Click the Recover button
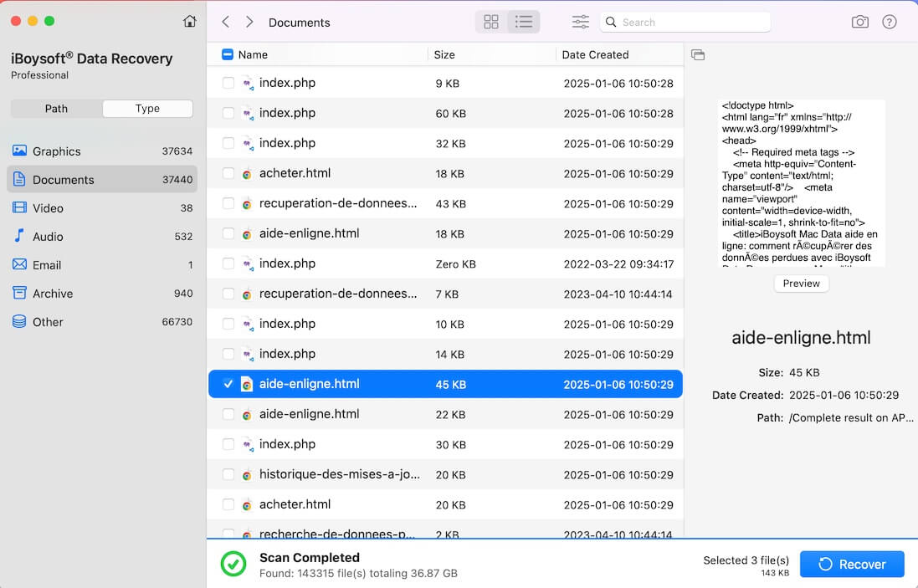 [852, 565]
